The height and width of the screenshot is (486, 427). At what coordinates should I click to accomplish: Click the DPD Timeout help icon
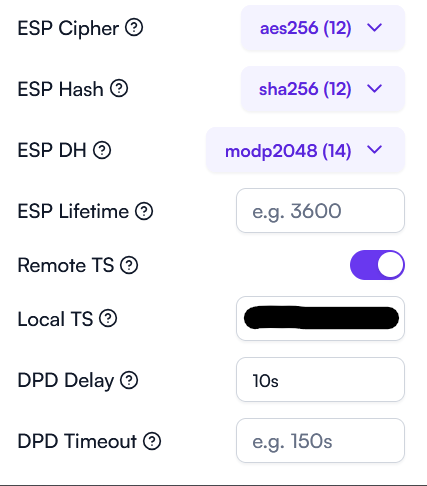[x=152, y=441]
